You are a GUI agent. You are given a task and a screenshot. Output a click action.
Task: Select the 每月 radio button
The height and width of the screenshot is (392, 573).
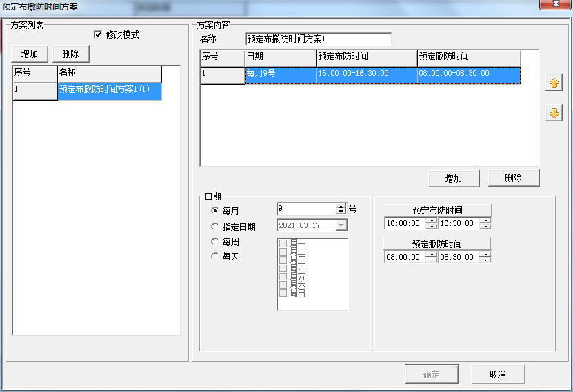tap(215, 211)
